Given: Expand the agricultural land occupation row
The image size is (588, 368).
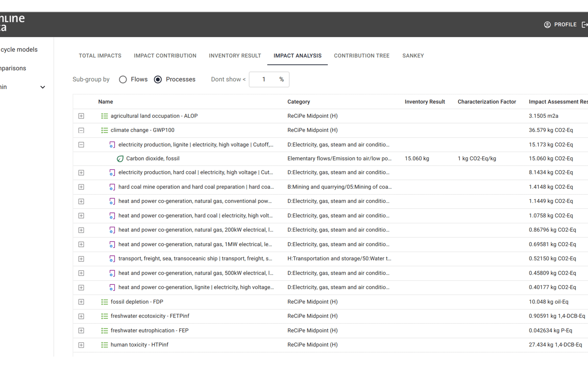Looking at the screenshot, I should [81, 116].
